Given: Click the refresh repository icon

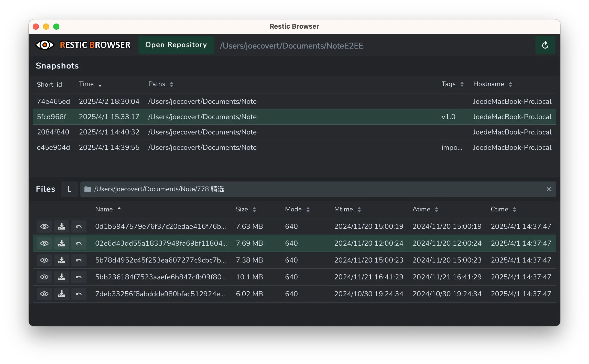Looking at the screenshot, I should [x=545, y=45].
